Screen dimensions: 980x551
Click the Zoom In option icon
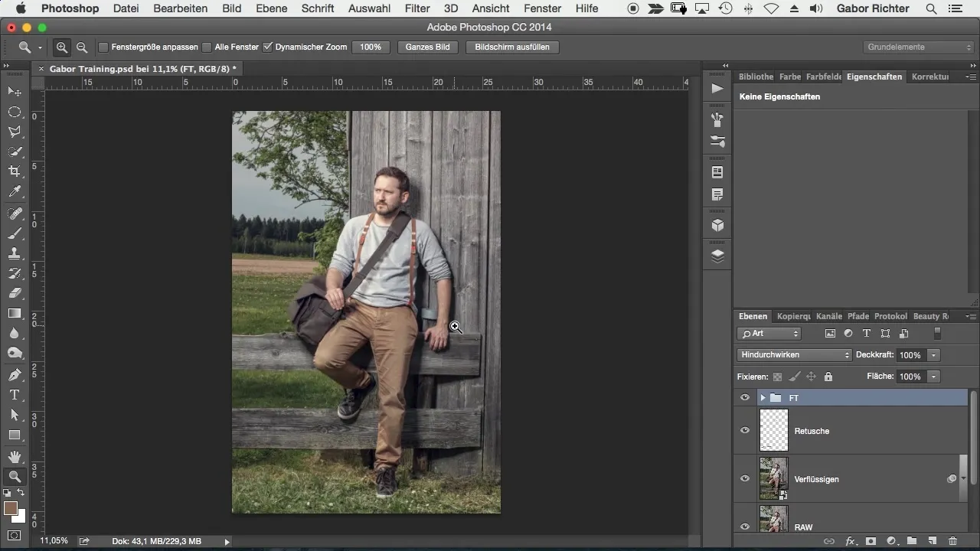coord(62,47)
